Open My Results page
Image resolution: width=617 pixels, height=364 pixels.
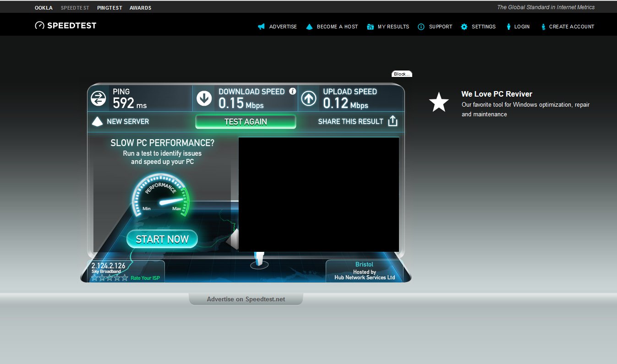tap(393, 27)
